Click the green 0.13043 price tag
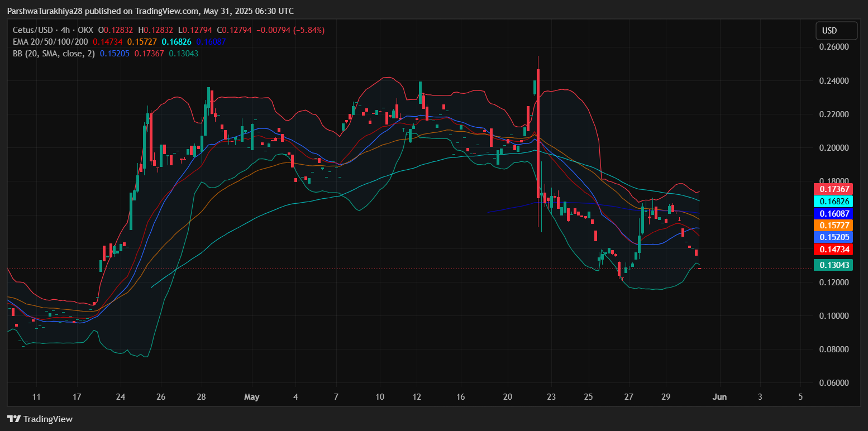Image resolution: width=868 pixels, height=431 pixels. coord(833,265)
